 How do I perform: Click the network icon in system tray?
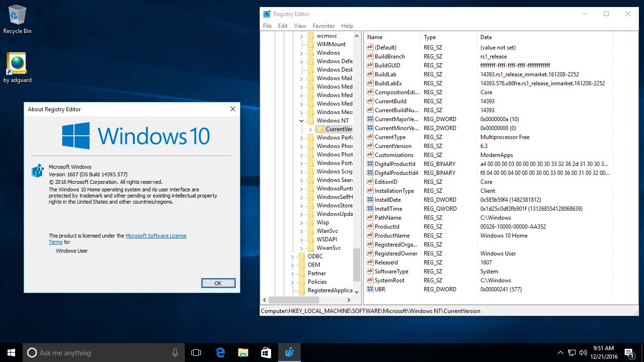[x=571, y=353]
